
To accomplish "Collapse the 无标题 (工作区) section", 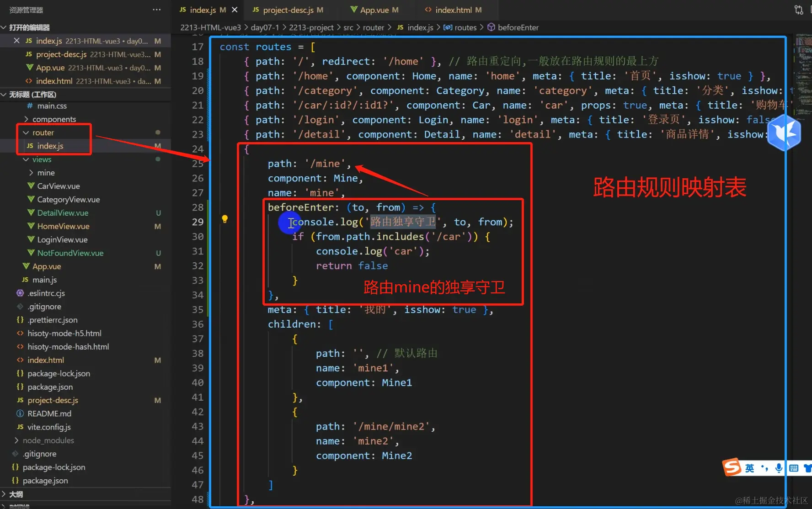I will [x=85, y=95].
